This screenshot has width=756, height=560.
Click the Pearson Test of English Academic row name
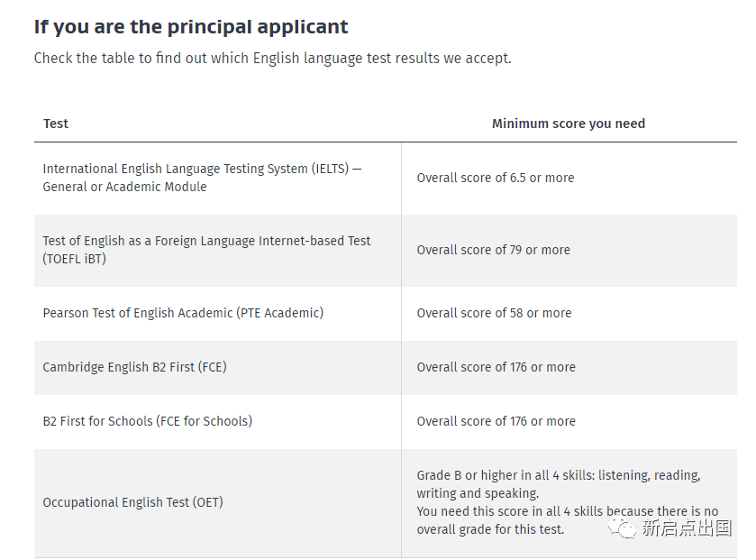tap(183, 313)
